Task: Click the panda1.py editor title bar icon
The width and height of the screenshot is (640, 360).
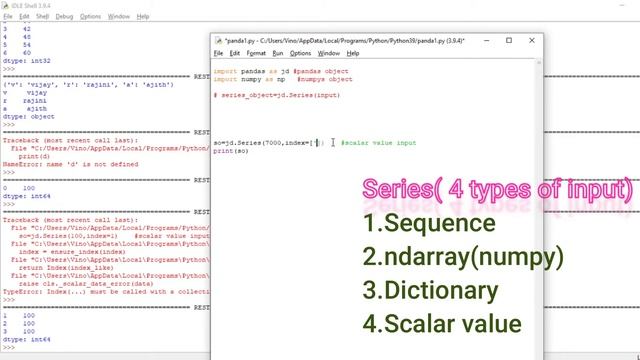Action: pos(218,40)
